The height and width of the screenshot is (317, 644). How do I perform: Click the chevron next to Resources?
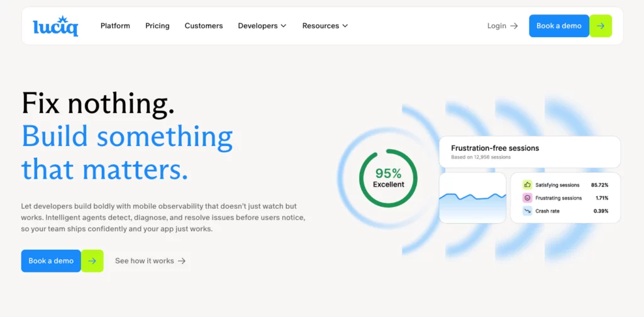345,26
